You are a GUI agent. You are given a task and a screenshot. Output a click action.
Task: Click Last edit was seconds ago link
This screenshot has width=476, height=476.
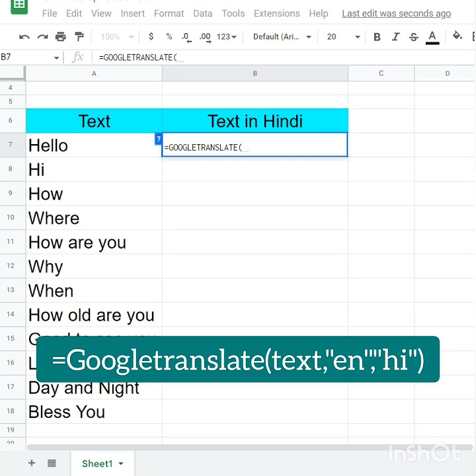pyautogui.click(x=396, y=13)
